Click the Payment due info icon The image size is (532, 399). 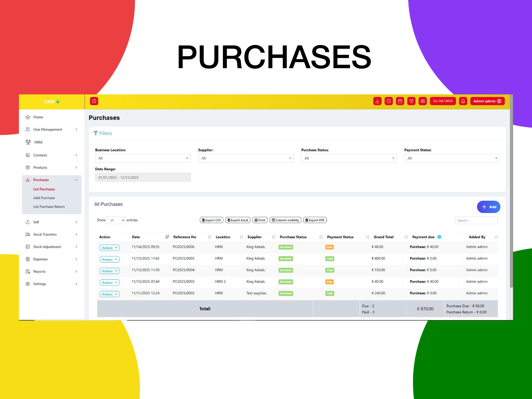(439, 237)
